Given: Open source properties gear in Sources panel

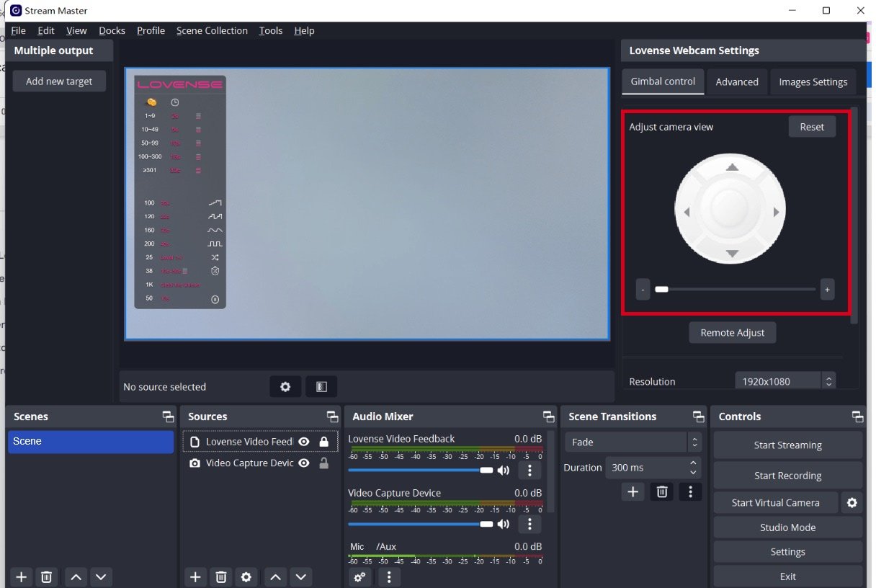Looking at the screenshot, I should pyautogui.click(x=246, y=576).
